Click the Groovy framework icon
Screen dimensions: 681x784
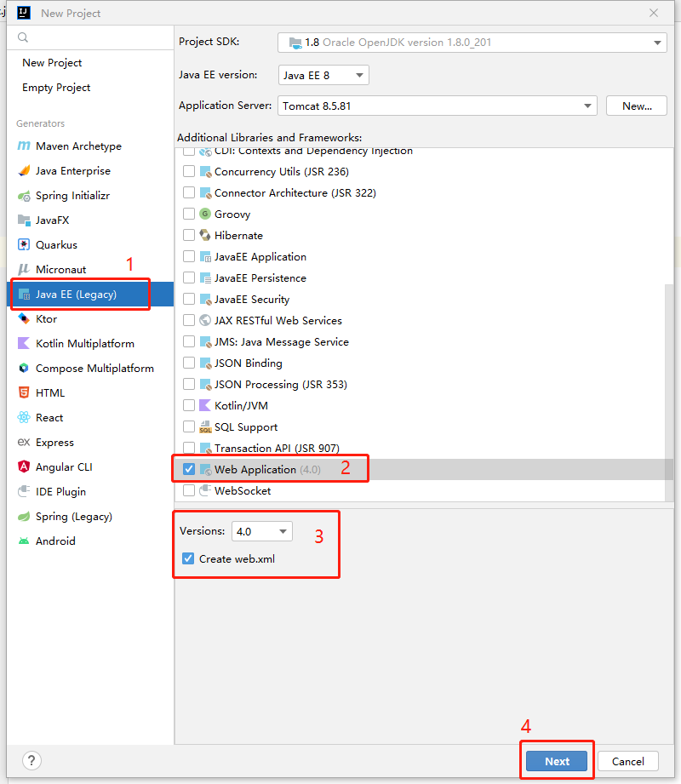(x=205, y=214)
